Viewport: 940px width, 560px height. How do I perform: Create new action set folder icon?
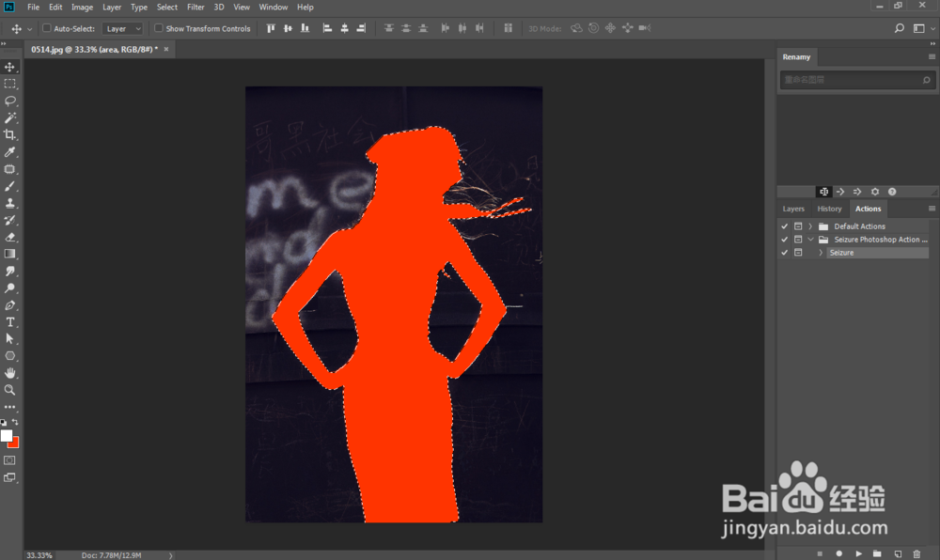(x=877, y=553)
